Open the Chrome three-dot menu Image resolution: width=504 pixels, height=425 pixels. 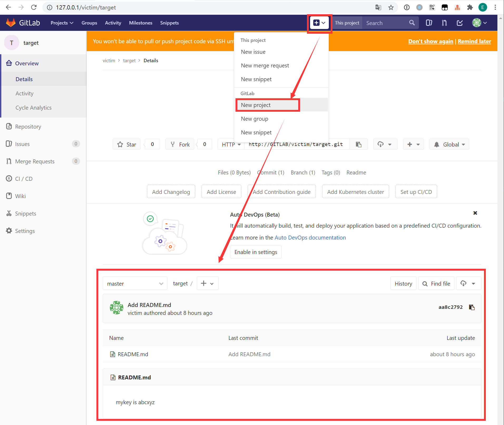point(495,7)
